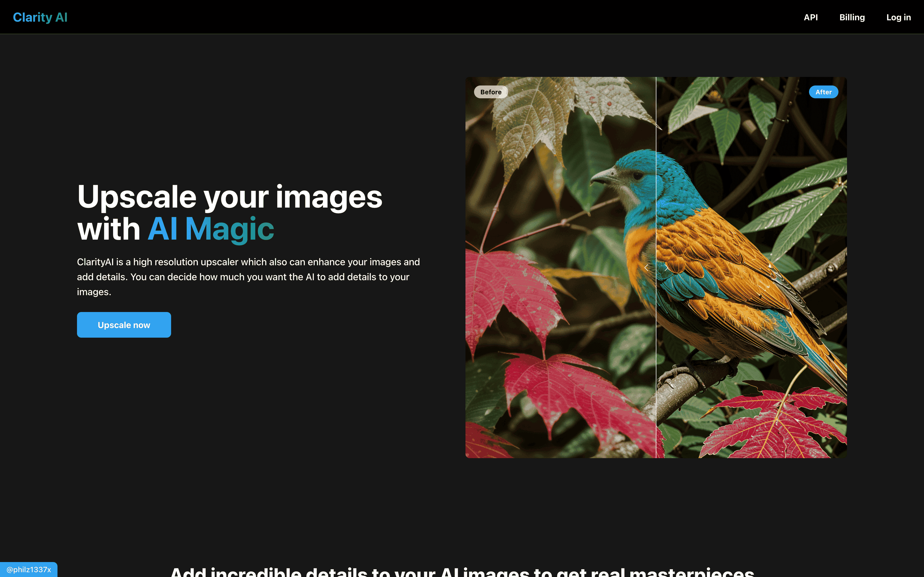Viewport: 924px width, 577px height.
Task: Click the left chevron on comparison slider
Action: [x=646, y=267]
